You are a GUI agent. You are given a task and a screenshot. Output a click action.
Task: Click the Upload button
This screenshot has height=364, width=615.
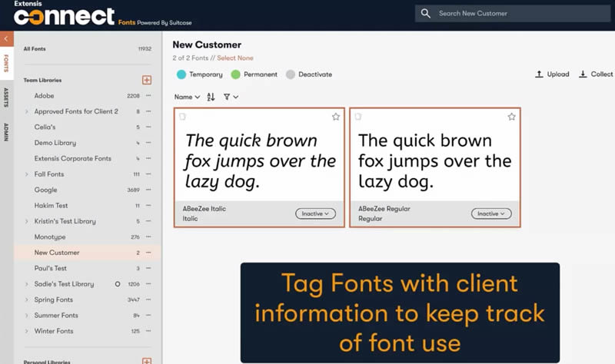pos(552,74)
